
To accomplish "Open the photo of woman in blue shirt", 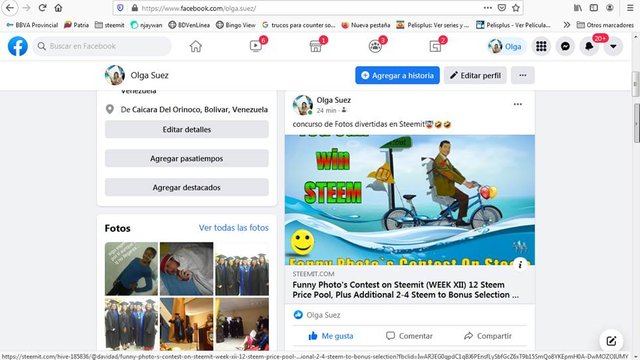I will (x=131, y=269).
